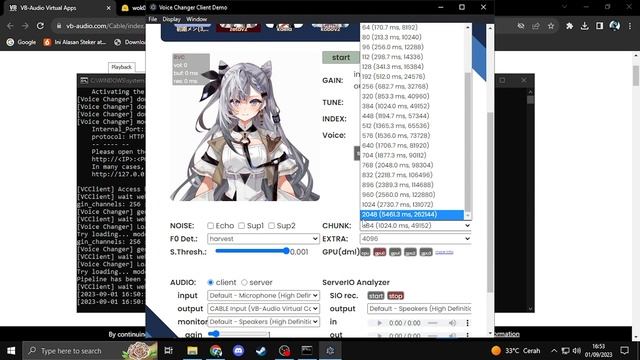Viewport: 640px width, 360px height.
Task: Close the VB-Audio Virtual Apps tab
Action: (109, 8)
